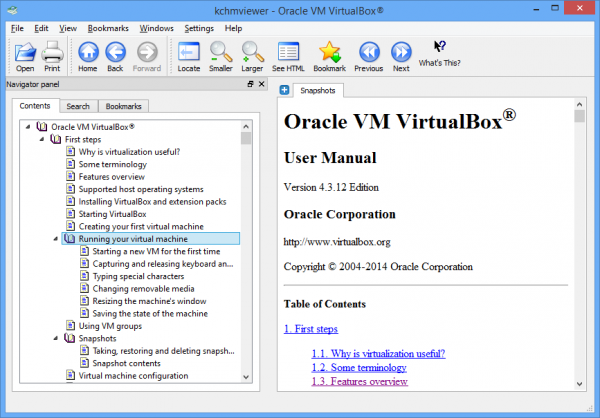Open the File menu
The width and height of the screenshot is (600, 418).
(17, 28)
